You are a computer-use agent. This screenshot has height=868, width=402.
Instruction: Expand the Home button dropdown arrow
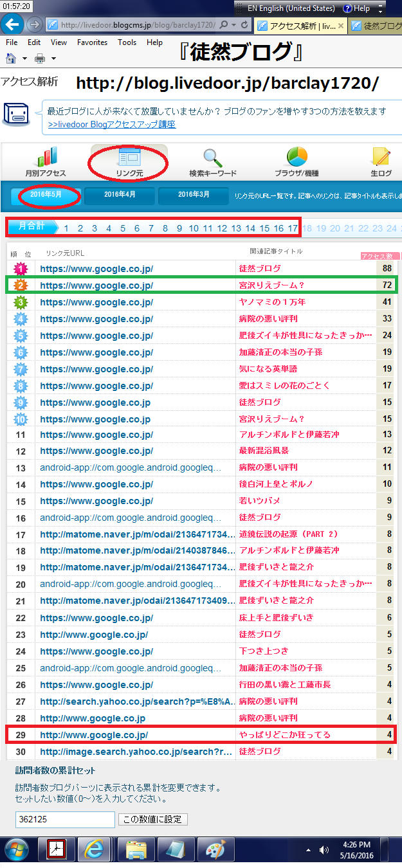[x=24, y=59]
